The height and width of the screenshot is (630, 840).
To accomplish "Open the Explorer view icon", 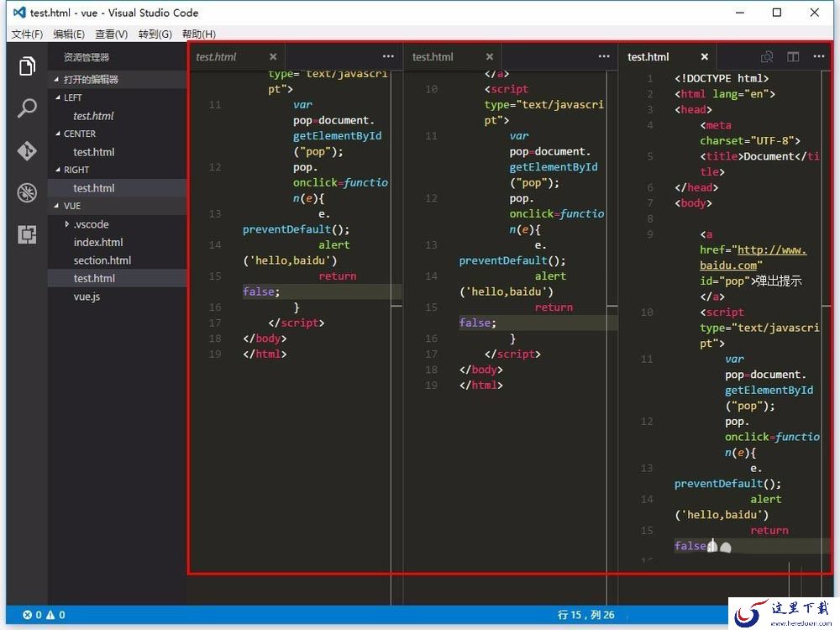I will point(28,66).
